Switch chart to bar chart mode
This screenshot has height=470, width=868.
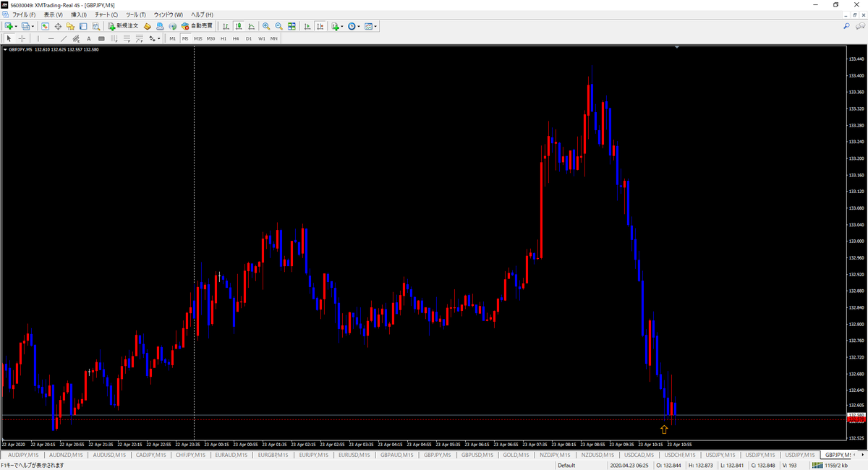point(226,26)
